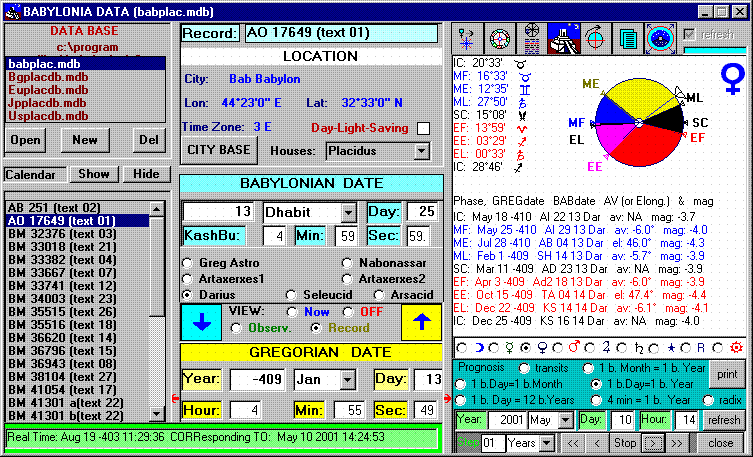This screenshot has height=457, width=753.
Task: Click the Stop playback button
Action: point(624,442)
